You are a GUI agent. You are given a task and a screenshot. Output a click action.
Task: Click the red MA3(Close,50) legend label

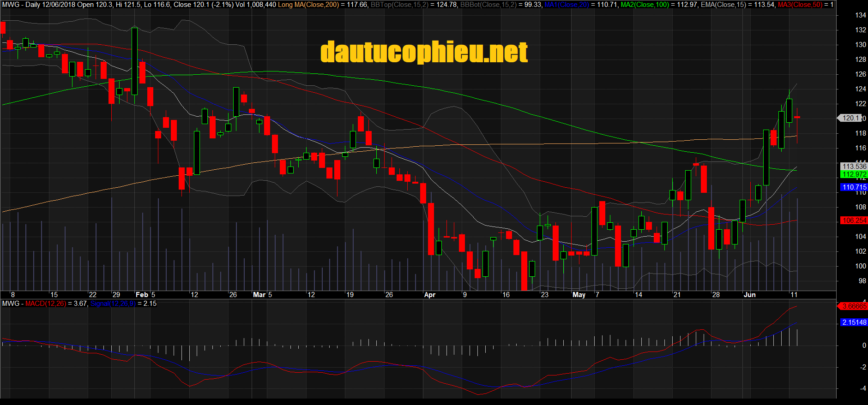point(800,5)
